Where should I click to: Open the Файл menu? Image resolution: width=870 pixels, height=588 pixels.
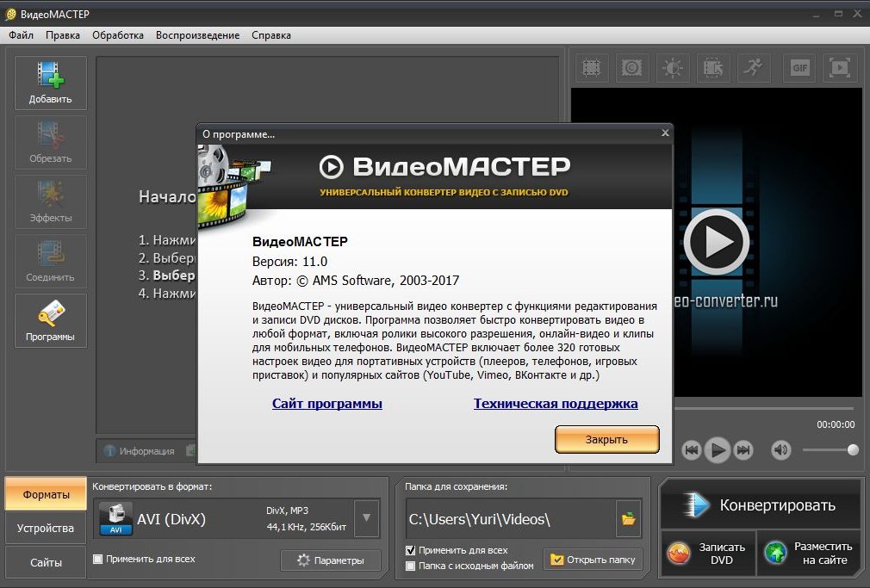[21, 35]
